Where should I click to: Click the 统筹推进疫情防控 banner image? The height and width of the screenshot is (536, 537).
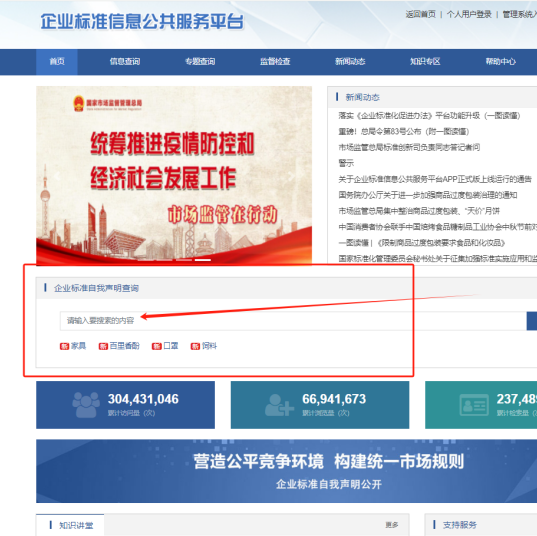coord(174,175)
